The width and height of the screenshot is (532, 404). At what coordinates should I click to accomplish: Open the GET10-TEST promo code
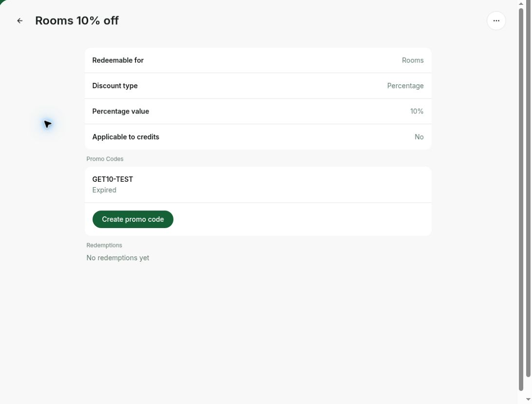[258, 185]
